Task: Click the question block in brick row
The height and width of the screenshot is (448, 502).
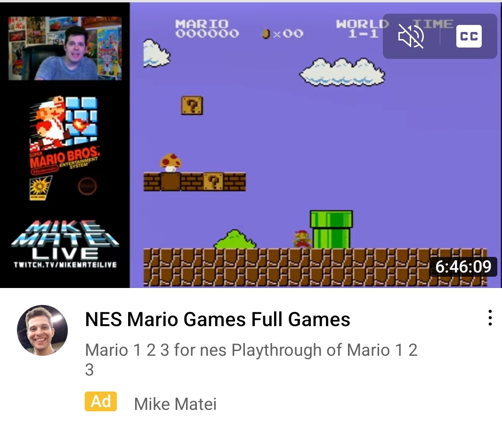Action: click(x=213, y=182)
